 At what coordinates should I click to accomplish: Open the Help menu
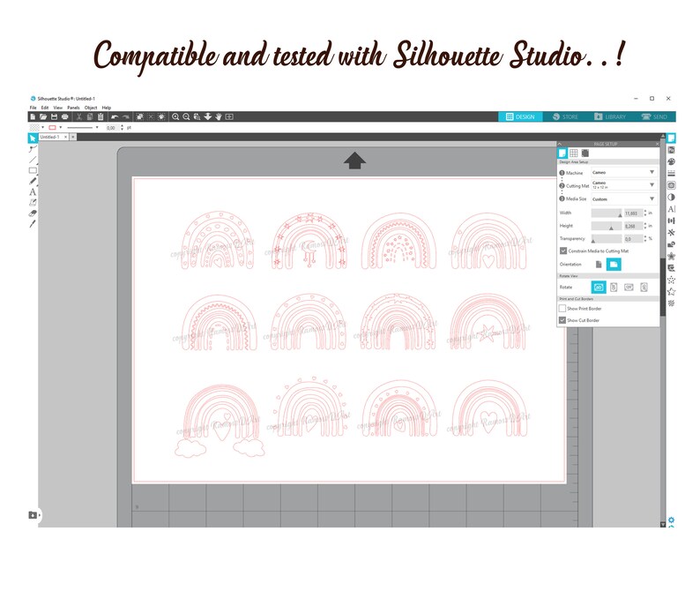(107, 108)
